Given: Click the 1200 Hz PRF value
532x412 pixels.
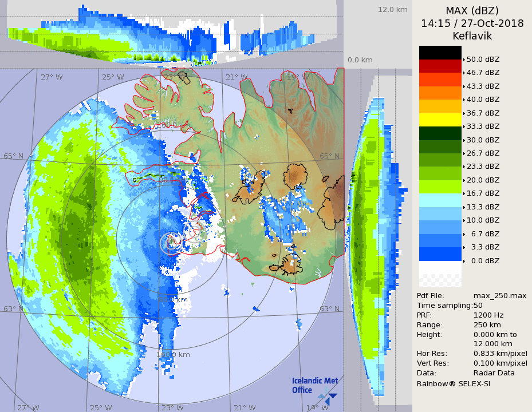Looking at the screenshot, I should point(488,315).
